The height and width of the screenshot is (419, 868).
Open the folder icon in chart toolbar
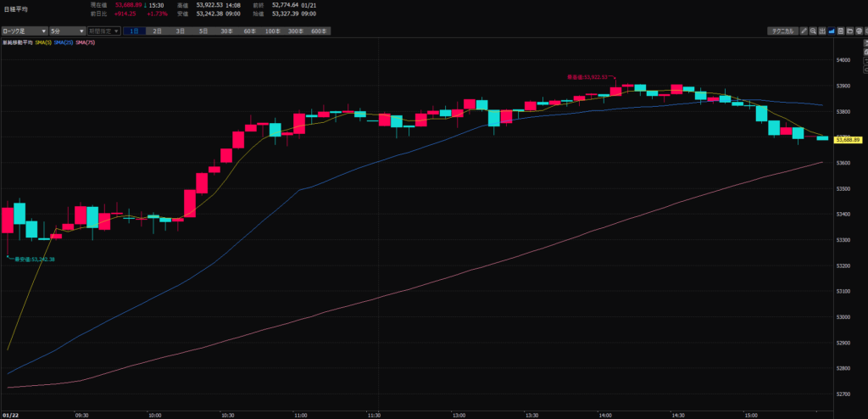[851, 31]
